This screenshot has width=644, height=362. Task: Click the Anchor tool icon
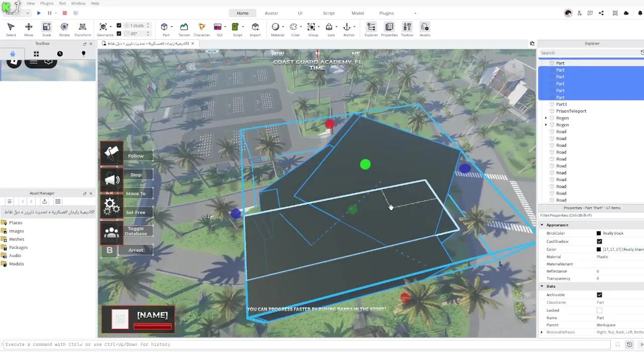tap(347, 27)
